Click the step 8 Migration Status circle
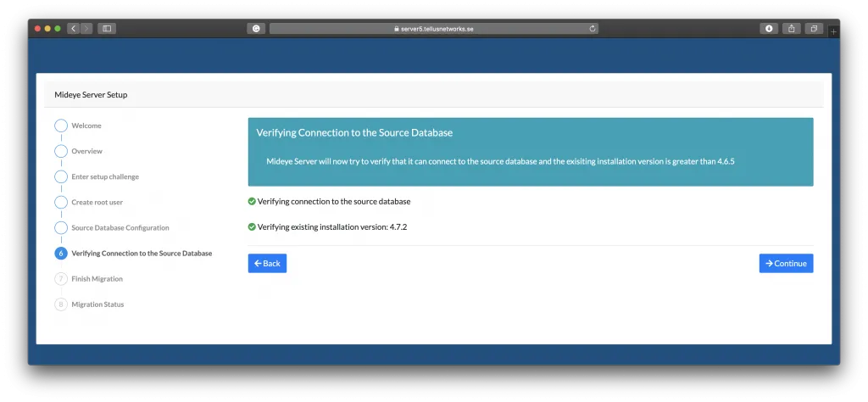Image resolution: width=868 pixels, height=402 pixels. pos(61,304)
